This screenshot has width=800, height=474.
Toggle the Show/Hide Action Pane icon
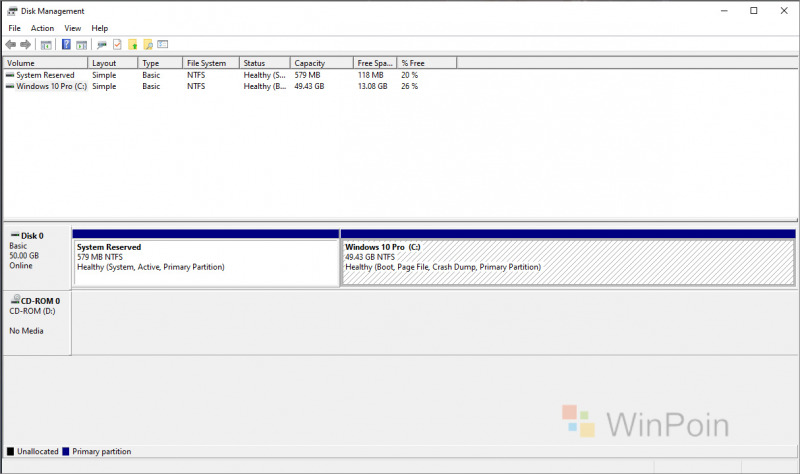82,45
